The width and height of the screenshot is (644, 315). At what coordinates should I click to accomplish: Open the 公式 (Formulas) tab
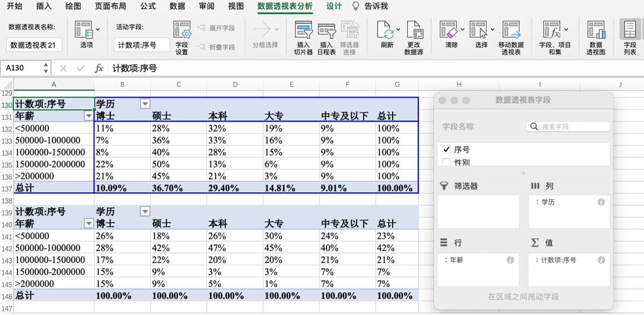click(148, 6)
